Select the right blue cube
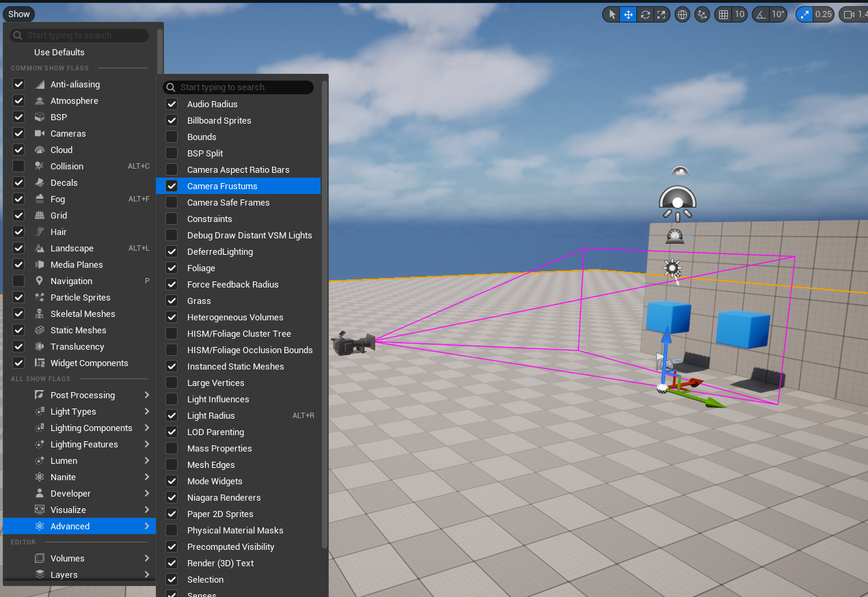The image size is (868, 597). (743, 329)
